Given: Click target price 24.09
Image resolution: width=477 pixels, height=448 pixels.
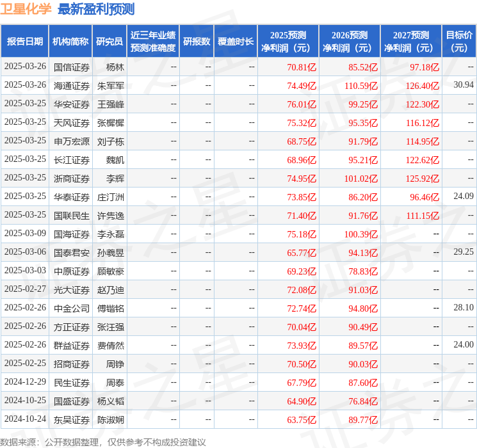Looking at the screenshot, I should coord(464,196).
